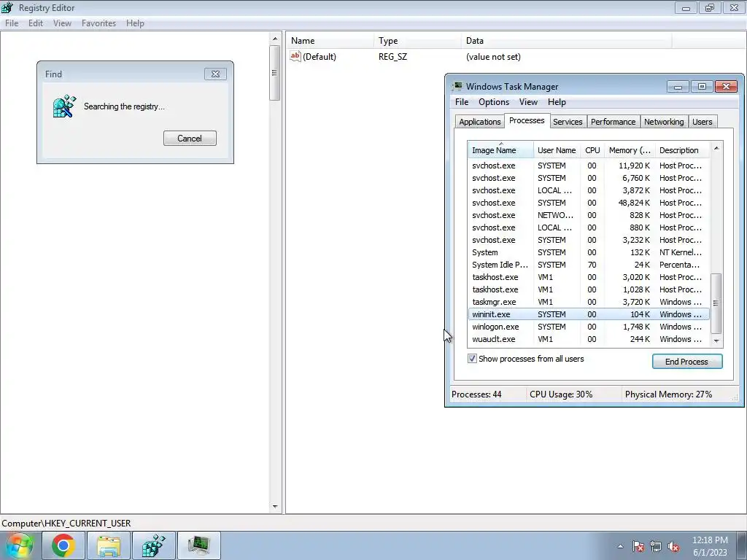Screen dimensions: 747x560
Task: Open the Registry Editor Help menu
Action: [135, 23]
